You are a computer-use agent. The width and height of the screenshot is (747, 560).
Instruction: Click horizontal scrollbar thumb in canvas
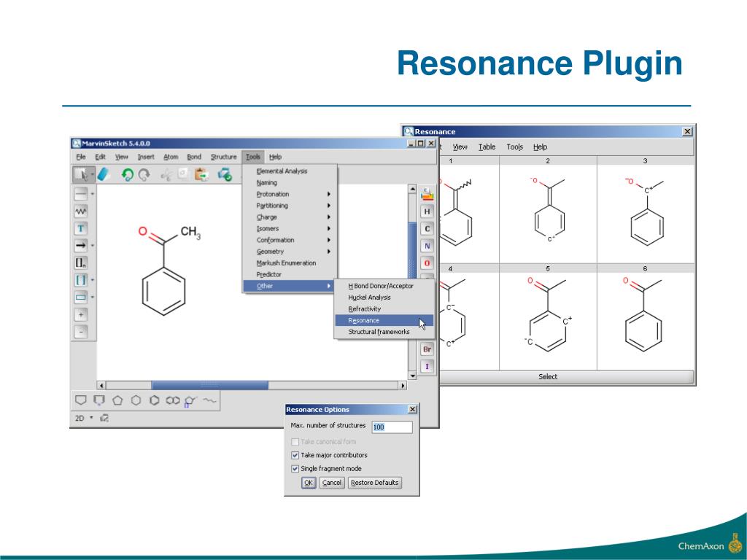(x=209, y=385)
